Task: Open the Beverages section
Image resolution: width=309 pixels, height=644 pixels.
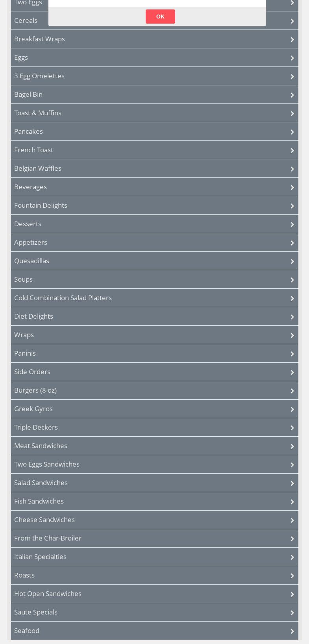Action: point(30,187)
